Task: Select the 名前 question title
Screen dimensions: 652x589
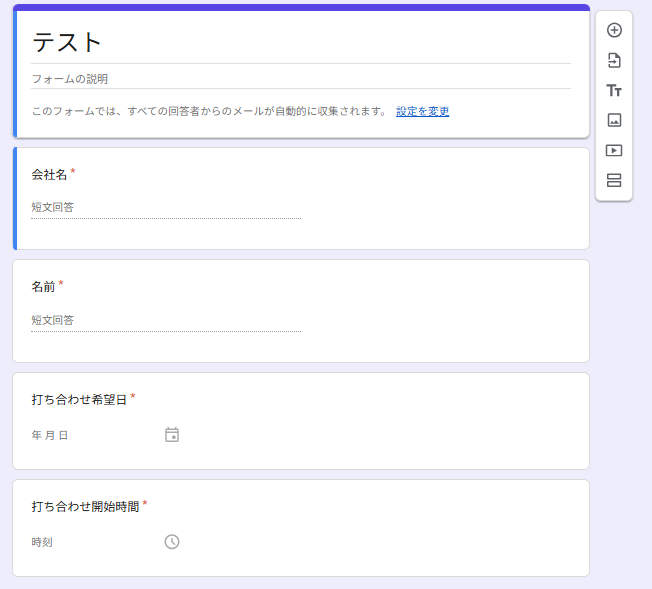Action: click(43, 287)
